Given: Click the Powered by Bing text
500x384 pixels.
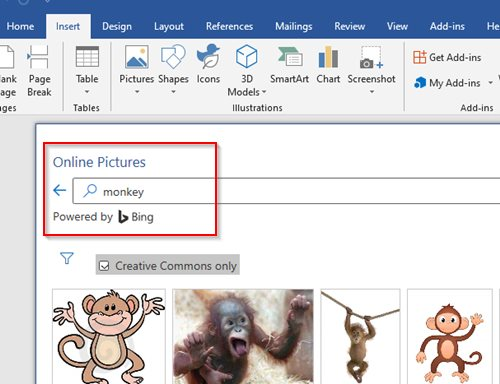Looking at the screenshot, I should (103, 217).
